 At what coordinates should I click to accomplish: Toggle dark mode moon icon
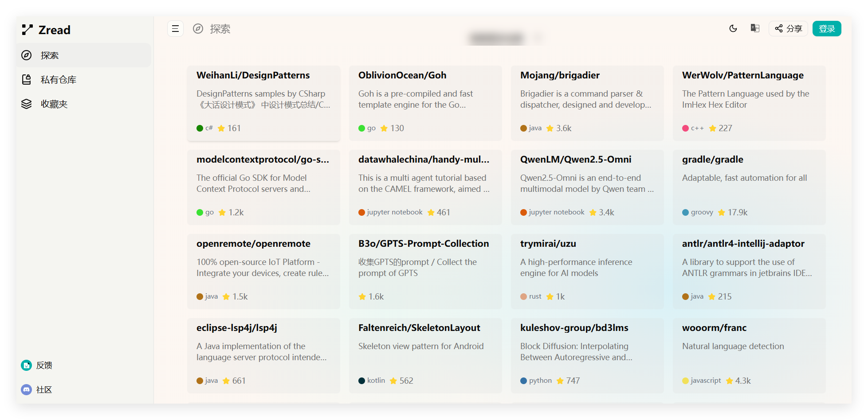pyautogui.click(x=733, y=28)
